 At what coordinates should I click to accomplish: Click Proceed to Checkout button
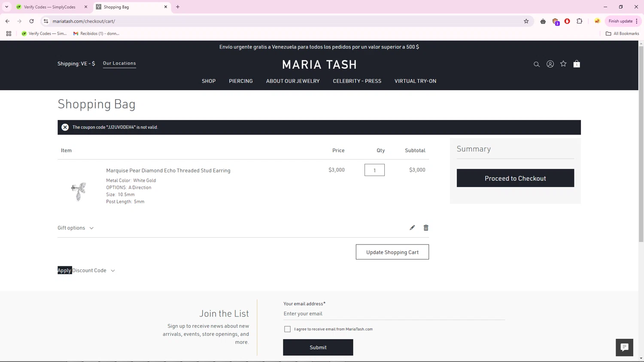515,178
